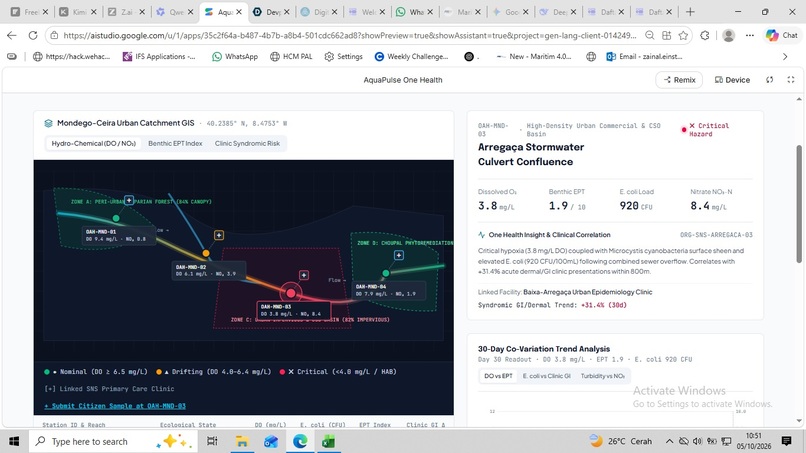The width and height of the screenshot is (806, 453).
Task: Open the E. coli vs Clinic GI tab
Action: pyautogui.click(x=546, y=376)
